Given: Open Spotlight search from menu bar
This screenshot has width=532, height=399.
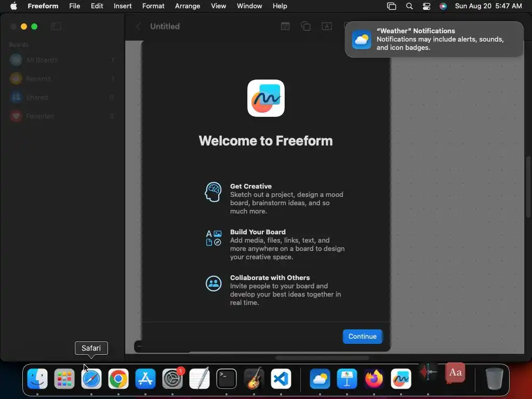Looking at the screenshot, I should [409, 6].
